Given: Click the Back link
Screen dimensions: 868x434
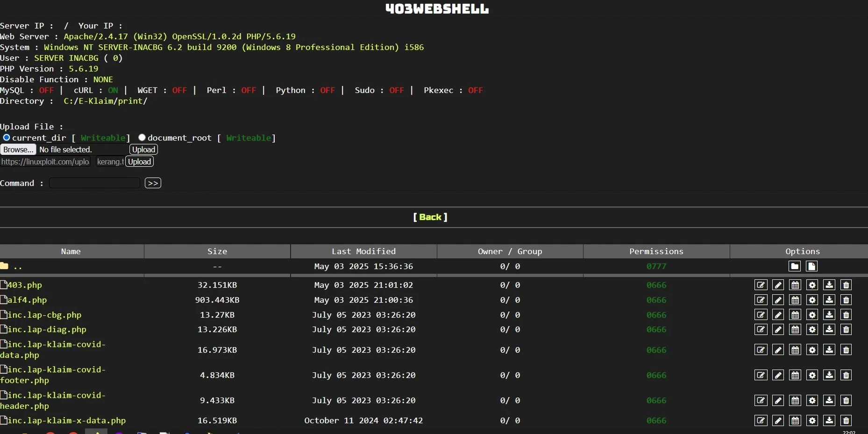Looking at the screenshot, I should (430, 217).
